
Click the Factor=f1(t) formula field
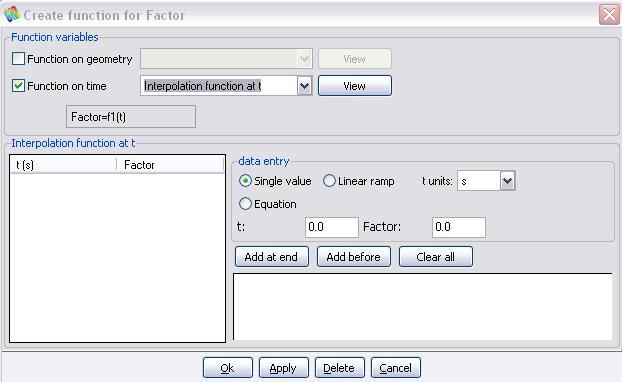(x=131, y=117)
